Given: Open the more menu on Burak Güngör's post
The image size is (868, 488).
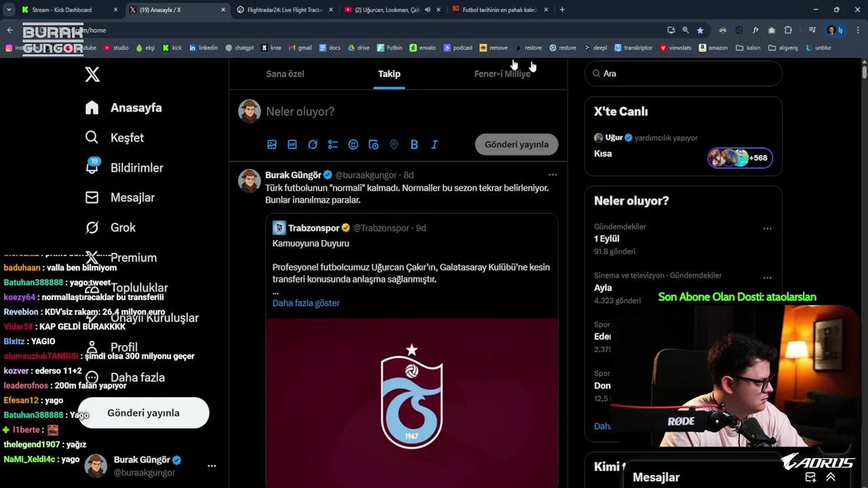Looking at the screenshot, I should pos(553,175).
